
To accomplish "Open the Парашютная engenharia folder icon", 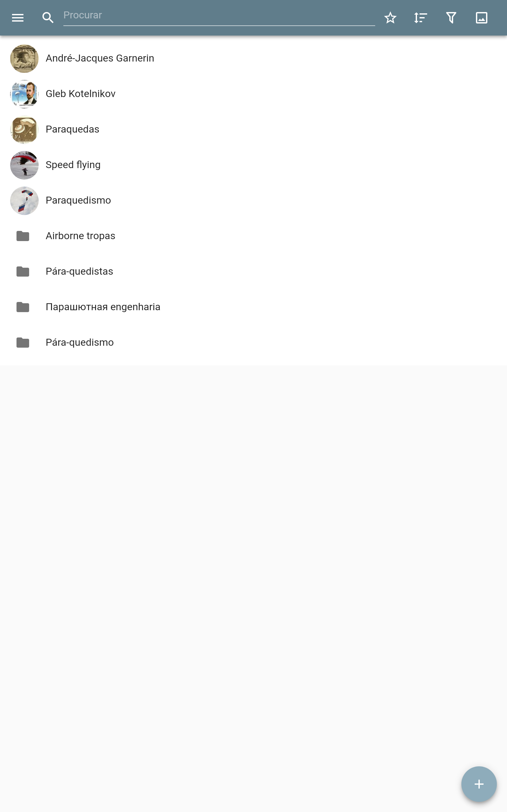I will [23, 307].
